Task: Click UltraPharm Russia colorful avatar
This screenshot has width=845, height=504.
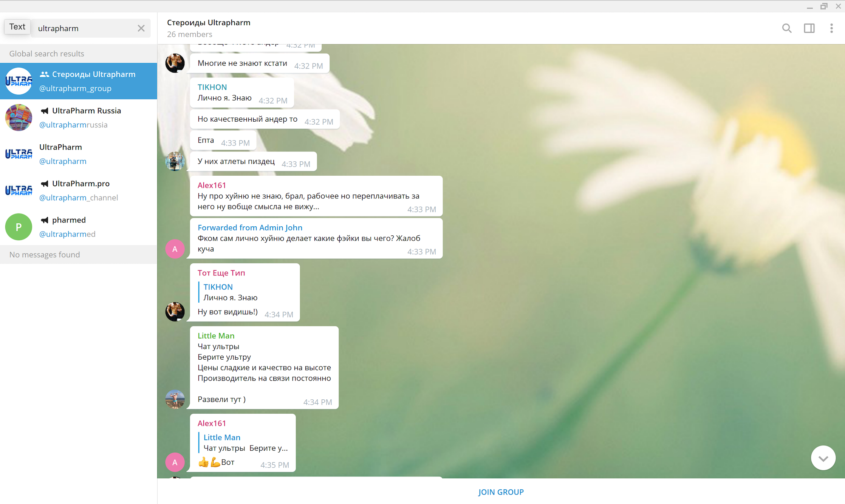Action: point(19,117)
